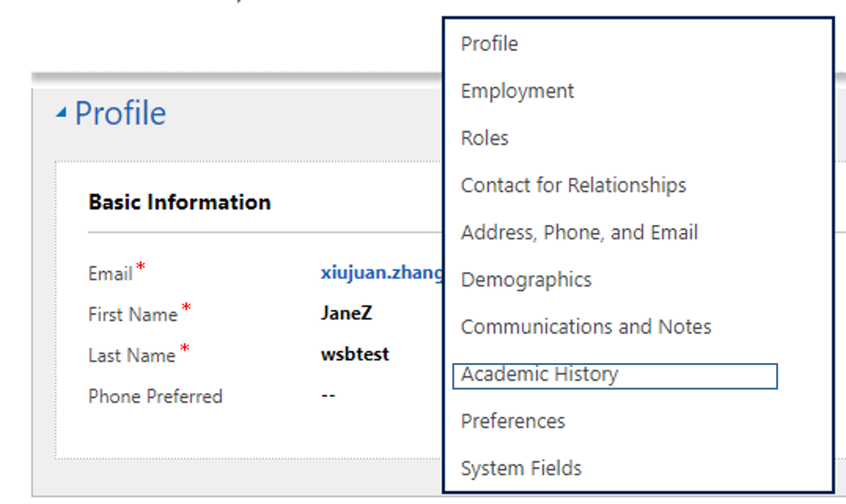Viewport: 846px width, 504px height.
Task: Pick the highlighted Academic History item
Action: click(x=540, y=375)
